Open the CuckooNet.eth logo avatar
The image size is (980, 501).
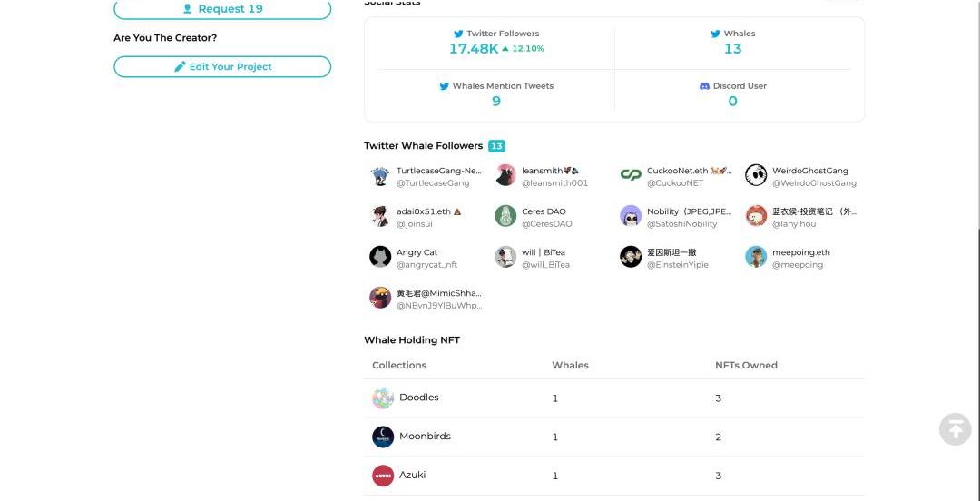coord(631,175)
